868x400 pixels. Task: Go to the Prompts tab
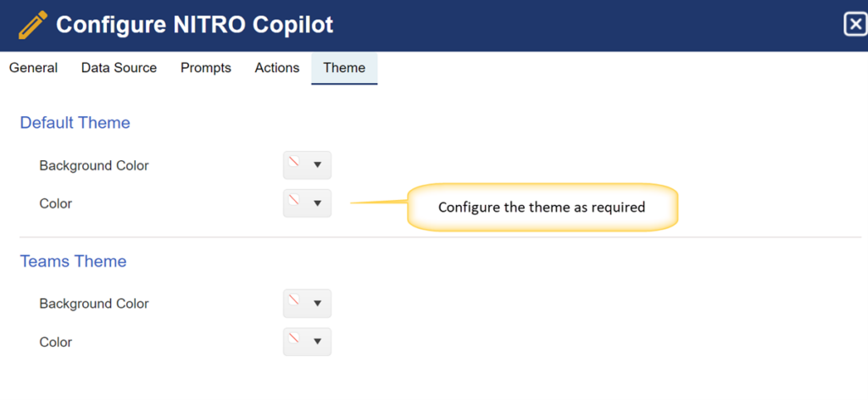(206, 68)
